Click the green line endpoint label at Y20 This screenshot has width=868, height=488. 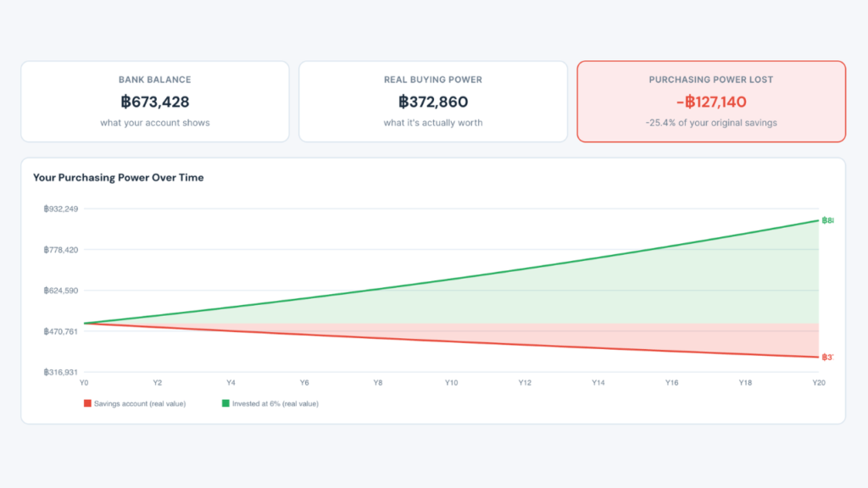[x=827, y=220]
